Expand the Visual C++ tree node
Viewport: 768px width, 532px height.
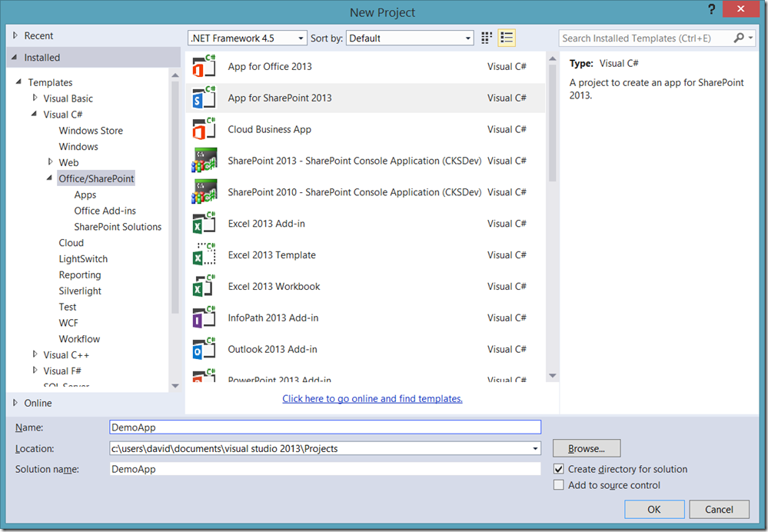point(35,354)
